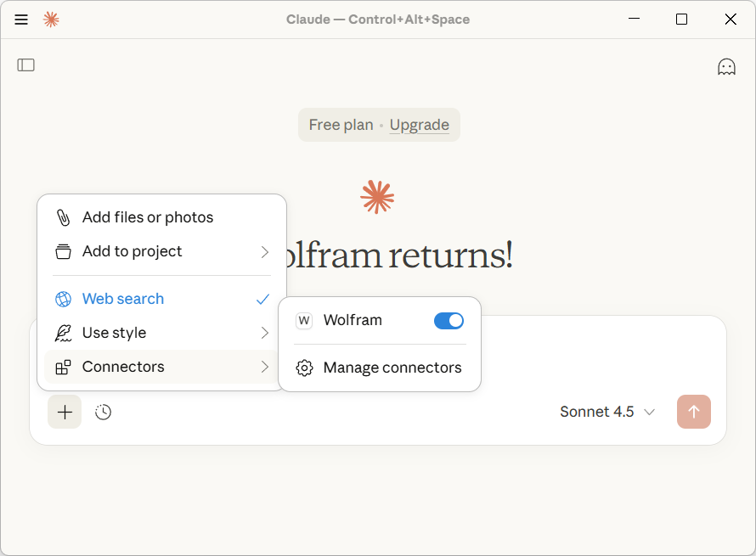This screenshot has height=556, width=756.
Task: Send message with the up arrow button
Action: [693, 413]
